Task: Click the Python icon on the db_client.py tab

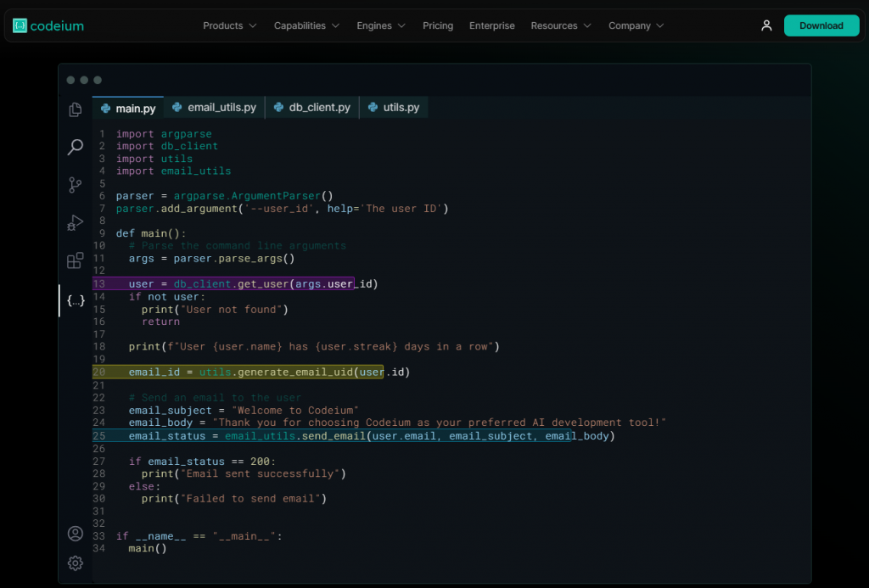Action: (x=278, y=107)
